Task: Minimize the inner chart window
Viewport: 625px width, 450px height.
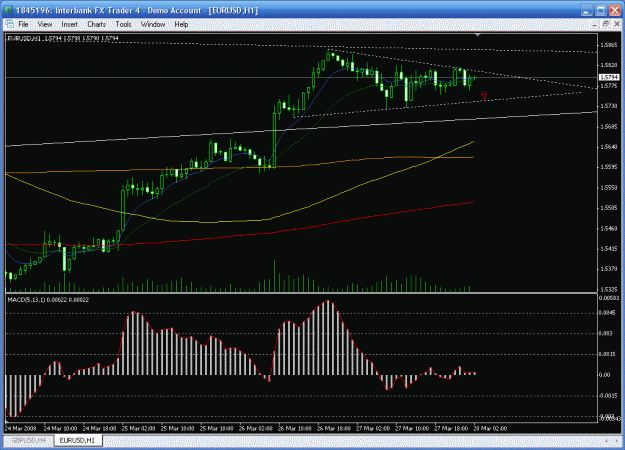Action: point(594,25)
